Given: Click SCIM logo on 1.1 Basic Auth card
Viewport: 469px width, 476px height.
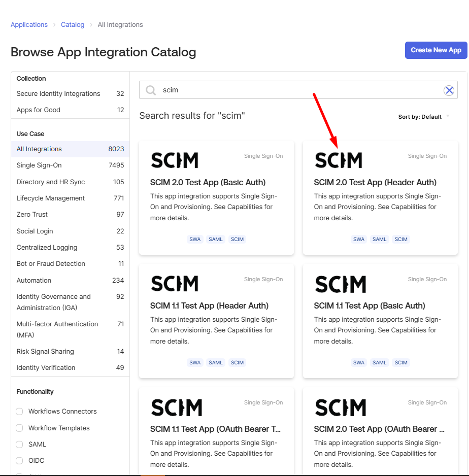Looking at the screenshot, I should coord(341,284).
